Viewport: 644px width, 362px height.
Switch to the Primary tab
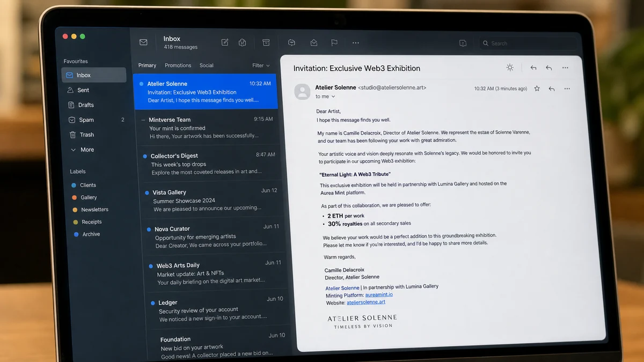point(147,65)
